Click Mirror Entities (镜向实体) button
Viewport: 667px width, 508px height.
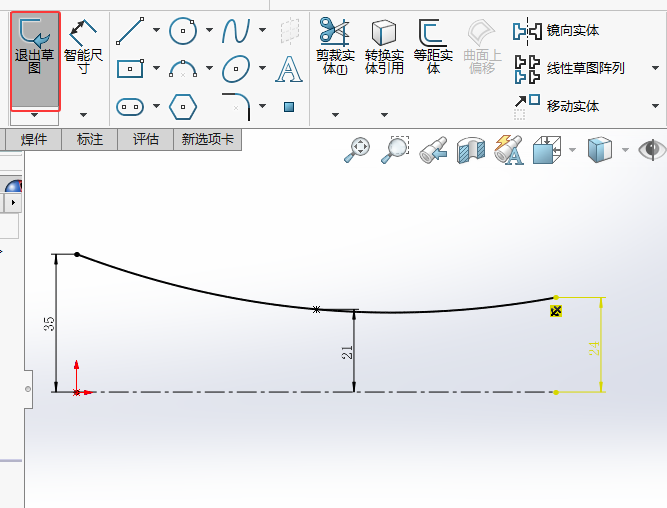click(x=556, y=31)
